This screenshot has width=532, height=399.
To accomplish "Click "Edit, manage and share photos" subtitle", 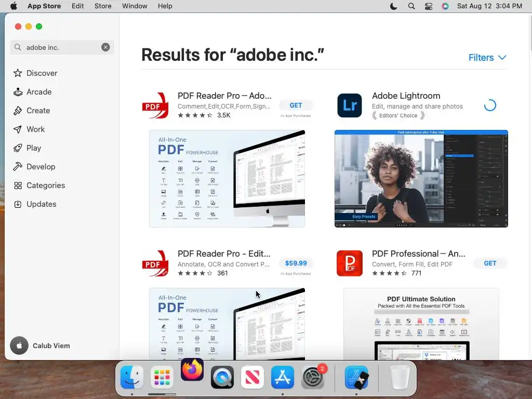I will pyautogui.click(x=417, y=106).
